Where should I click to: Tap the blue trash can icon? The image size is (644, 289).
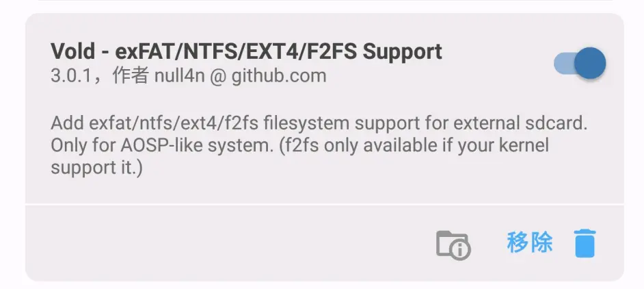pyautogui.click(x=585, y=243)
